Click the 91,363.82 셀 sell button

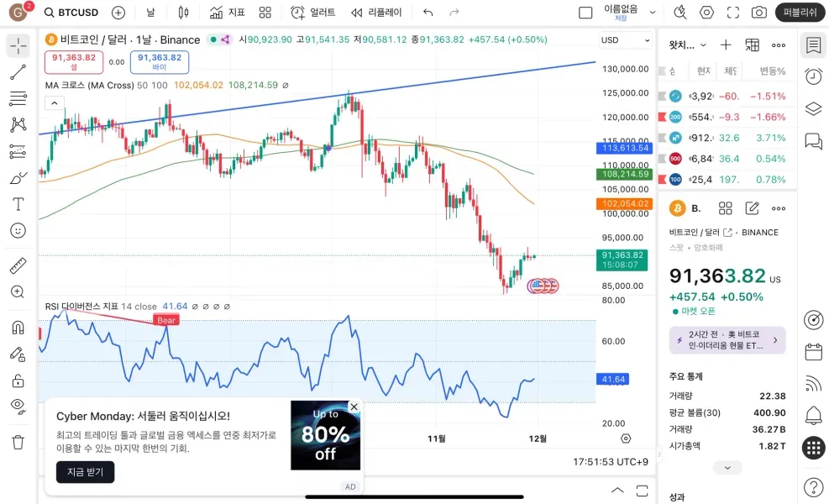coord(73,62)
